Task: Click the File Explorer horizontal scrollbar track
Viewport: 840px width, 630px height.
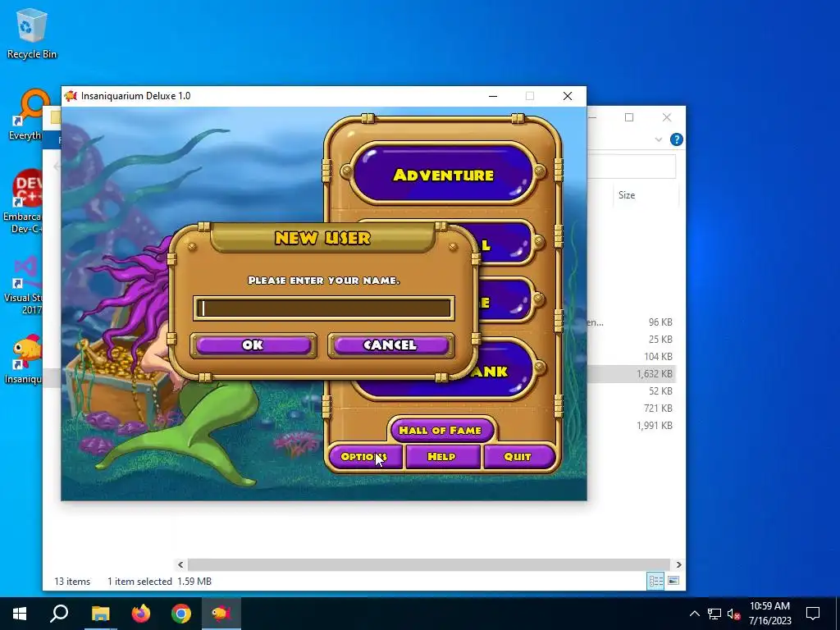Action: pos(429,564)
